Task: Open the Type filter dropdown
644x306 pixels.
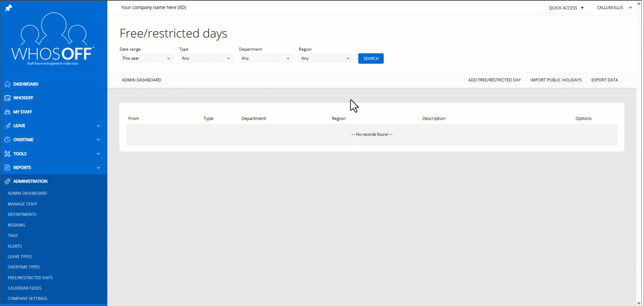Action: pos(206,58)
